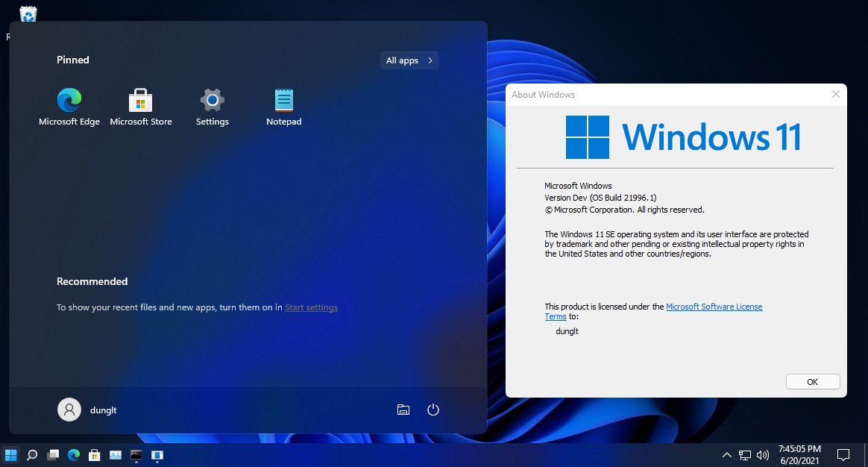This screenshot has width=868, height=467.
Task: Launch Microsoft Store from pinned apps
Action: 141,107
